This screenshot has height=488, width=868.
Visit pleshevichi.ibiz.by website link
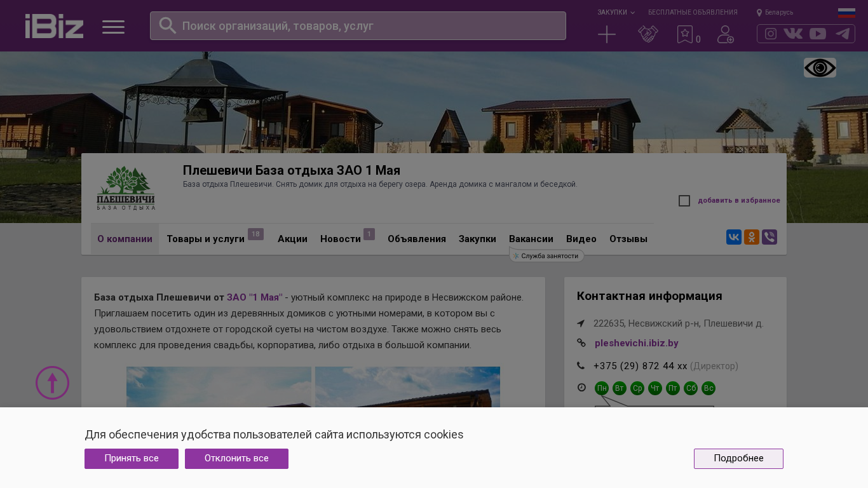[x=637, y=343]
